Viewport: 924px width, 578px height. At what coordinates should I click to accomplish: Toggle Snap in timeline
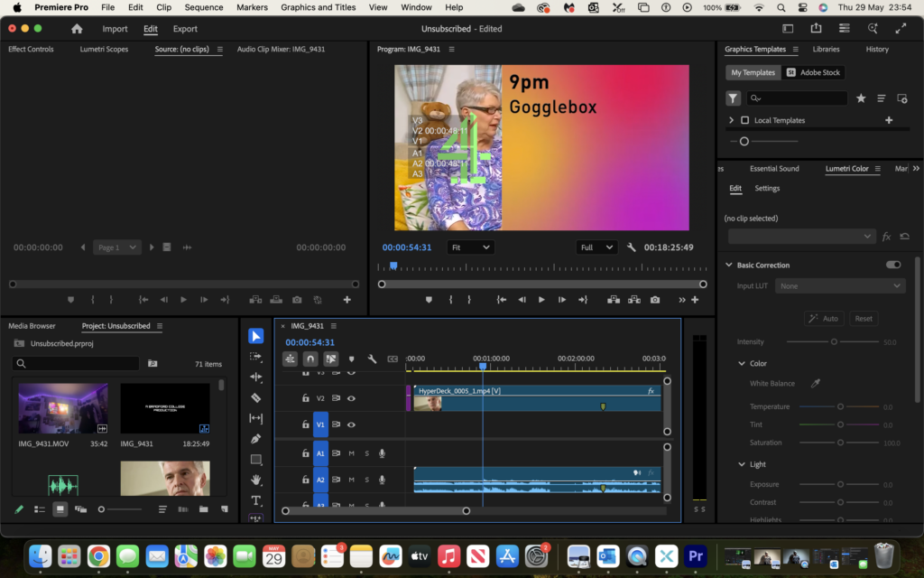[x=310, y=359]
